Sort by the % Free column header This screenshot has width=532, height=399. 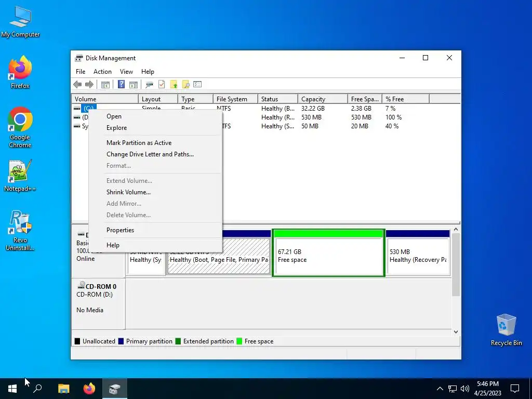406,99
